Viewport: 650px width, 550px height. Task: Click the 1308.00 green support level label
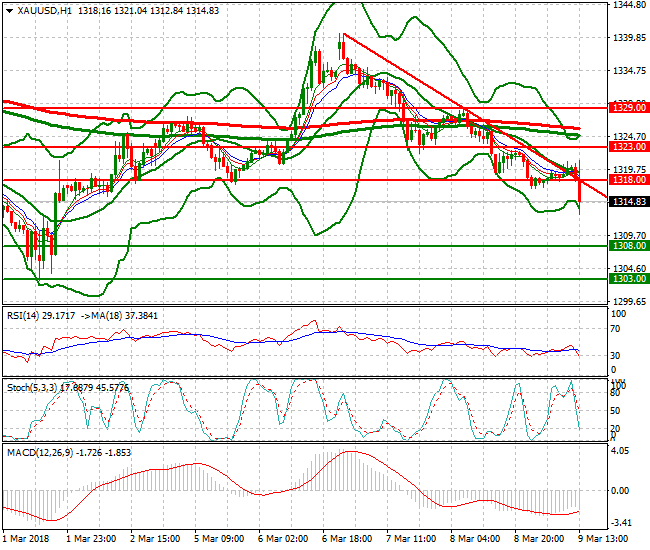click(629, 246)
